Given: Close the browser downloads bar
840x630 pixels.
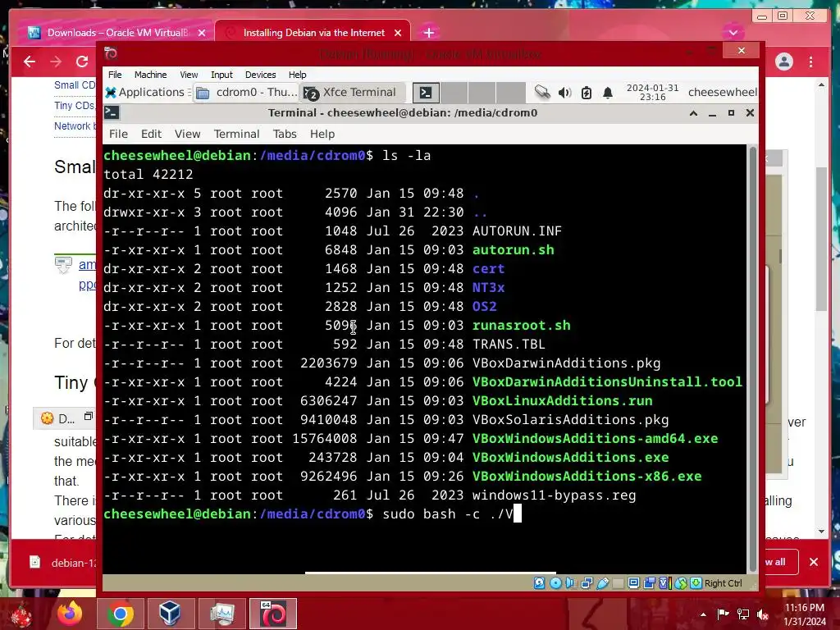Looking at the screenshot, I should (x=814, y=562).
